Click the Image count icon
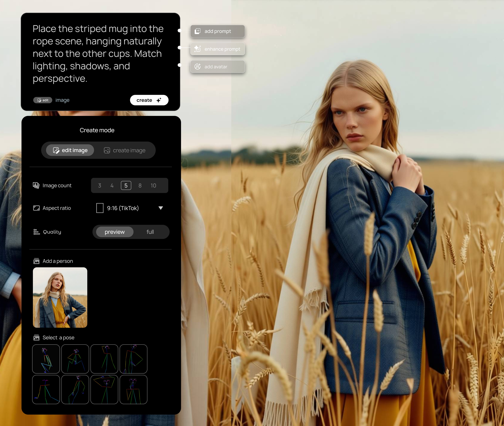 pos(36,185)
